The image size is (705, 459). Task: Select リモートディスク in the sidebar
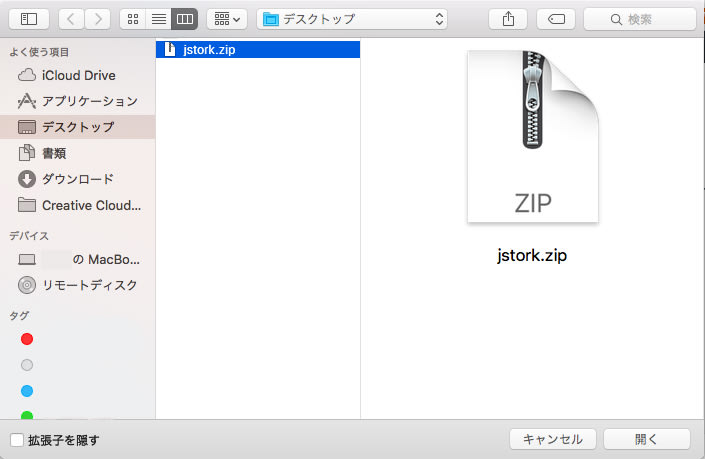78,285
